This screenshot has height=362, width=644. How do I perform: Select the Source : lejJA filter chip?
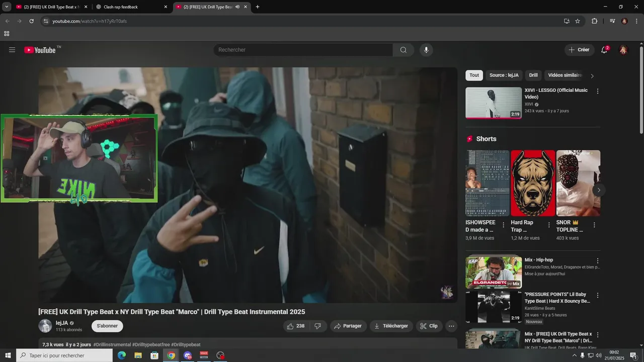coord(504,75)
